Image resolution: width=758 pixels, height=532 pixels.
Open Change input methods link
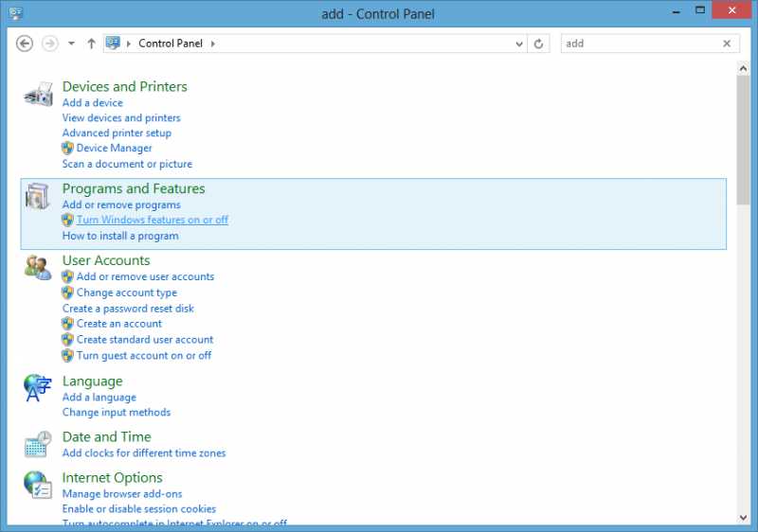tap(117, 413)
